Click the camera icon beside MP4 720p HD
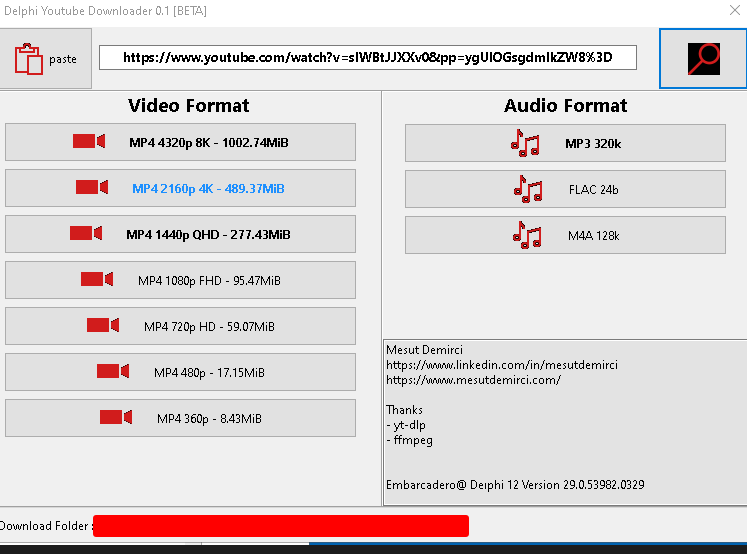Viewport: 747px width, 554px height. coord(103,326)
